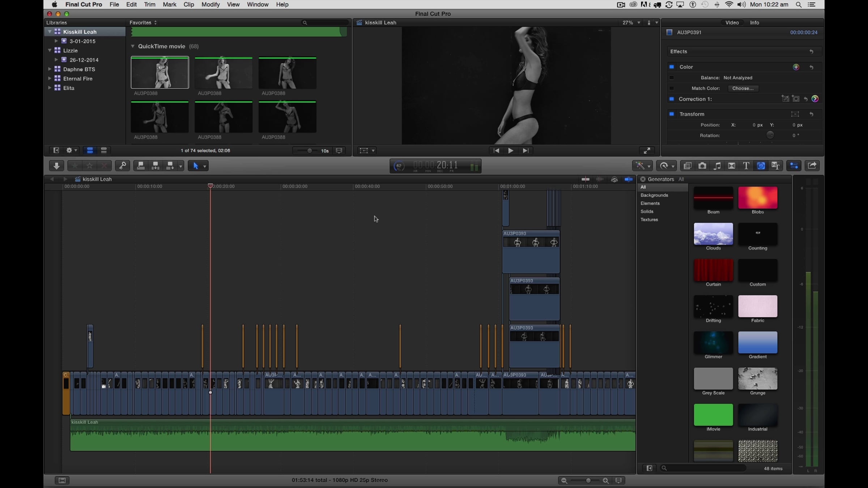The height and width of the screenshot is (488, 868).
Task: Expand the Daphne BTS library
Action: pyautogui.click(x=50, y=69)
